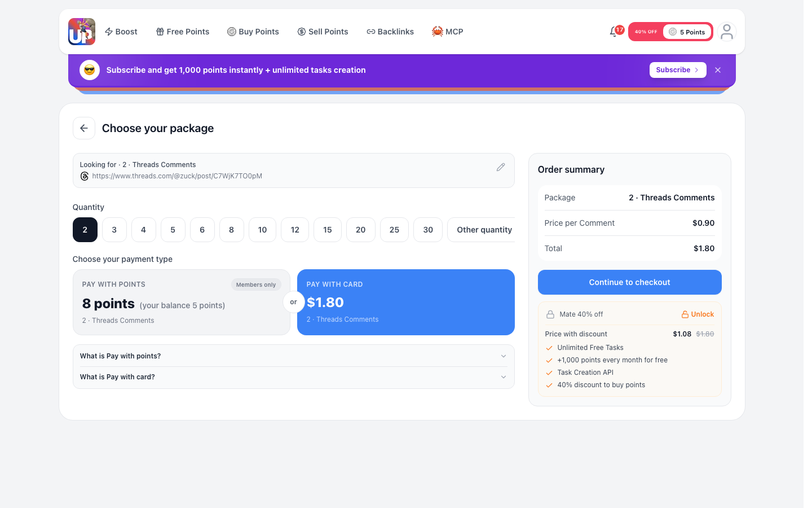Viewport: 812px width, 508px height.
Task: Select quantity 10
Action: click(x=263, y=230)
